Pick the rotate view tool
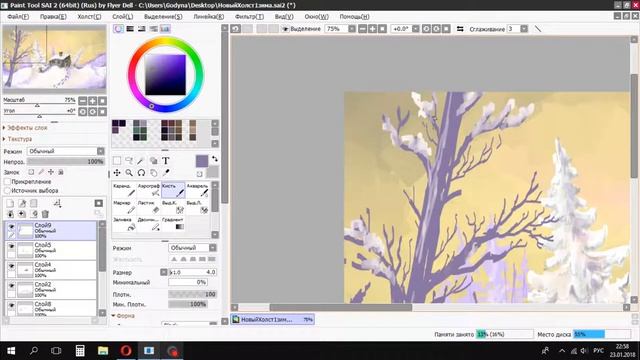This screenshot has height=360, width=640. click(x=141, y=173)
